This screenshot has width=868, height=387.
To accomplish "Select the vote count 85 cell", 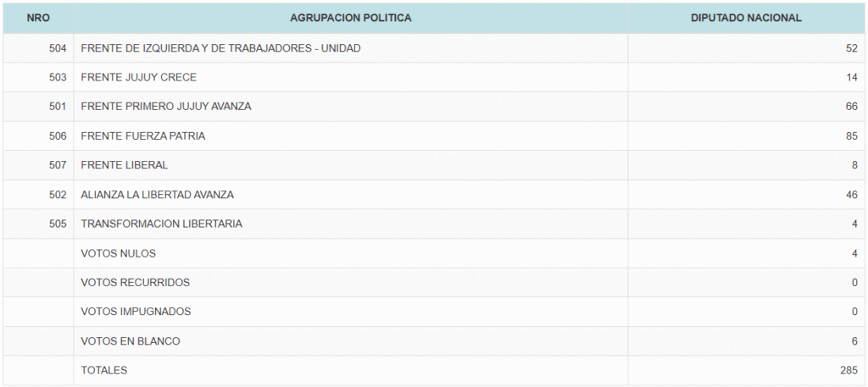I will [851, 135].
